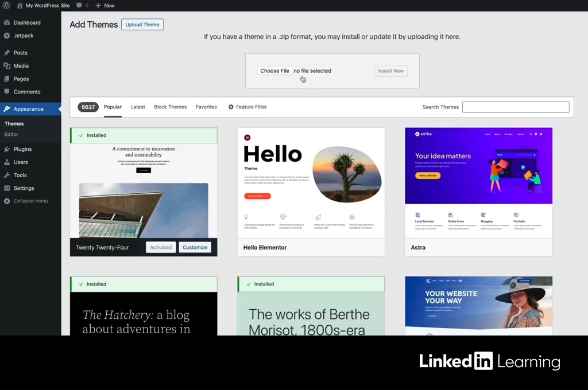Click the WordPress logo icon in admin bar
588x390 pixels.
click(x=7, y=5)
